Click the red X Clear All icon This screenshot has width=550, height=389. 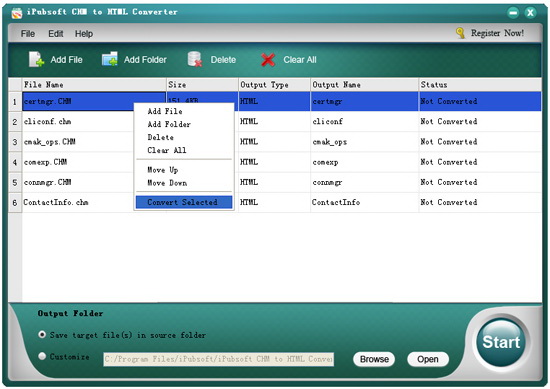pyautogui.click(x=268, y=60)
